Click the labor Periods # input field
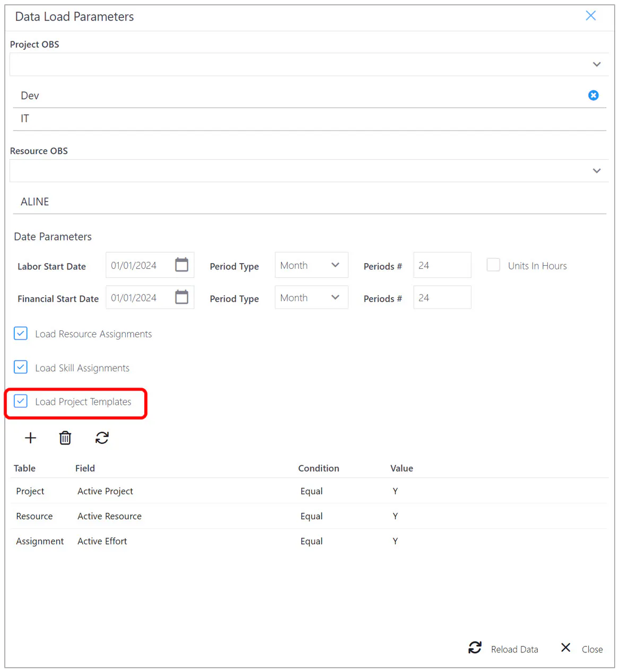The image size is (620, 672). (442, 265)
